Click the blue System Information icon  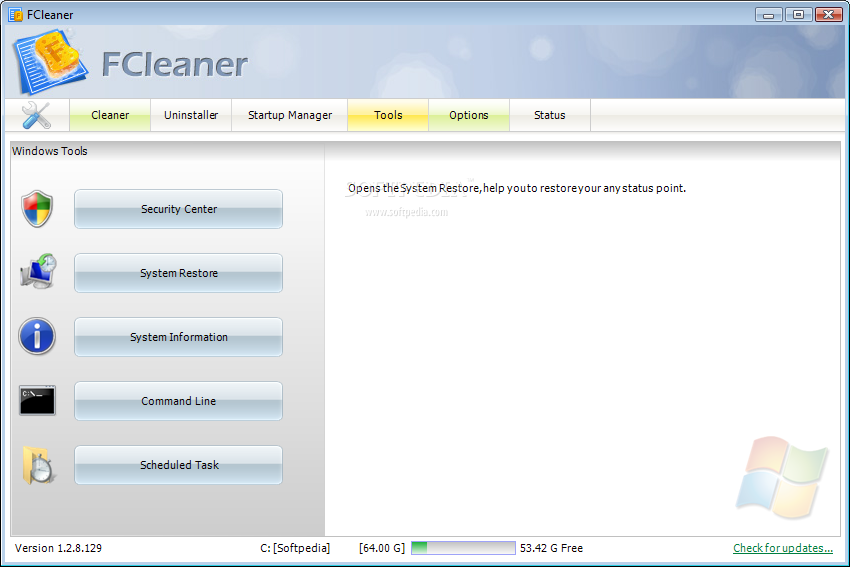coord(37,336)
